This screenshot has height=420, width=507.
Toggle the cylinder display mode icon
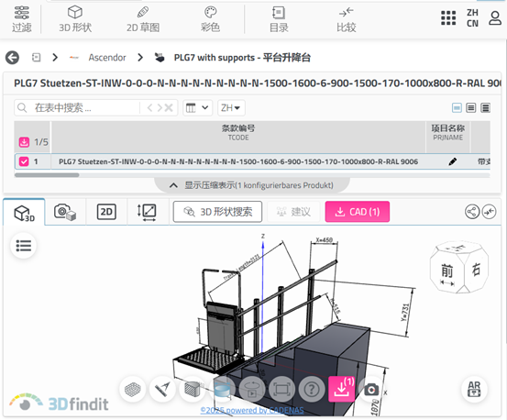pyautogui.click(x=222, y=390)
